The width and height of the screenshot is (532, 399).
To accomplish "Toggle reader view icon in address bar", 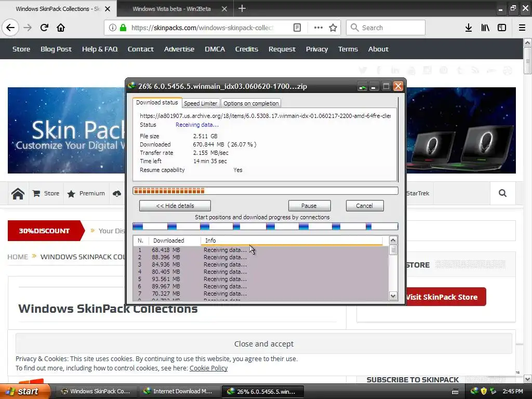I will (297, 28).
